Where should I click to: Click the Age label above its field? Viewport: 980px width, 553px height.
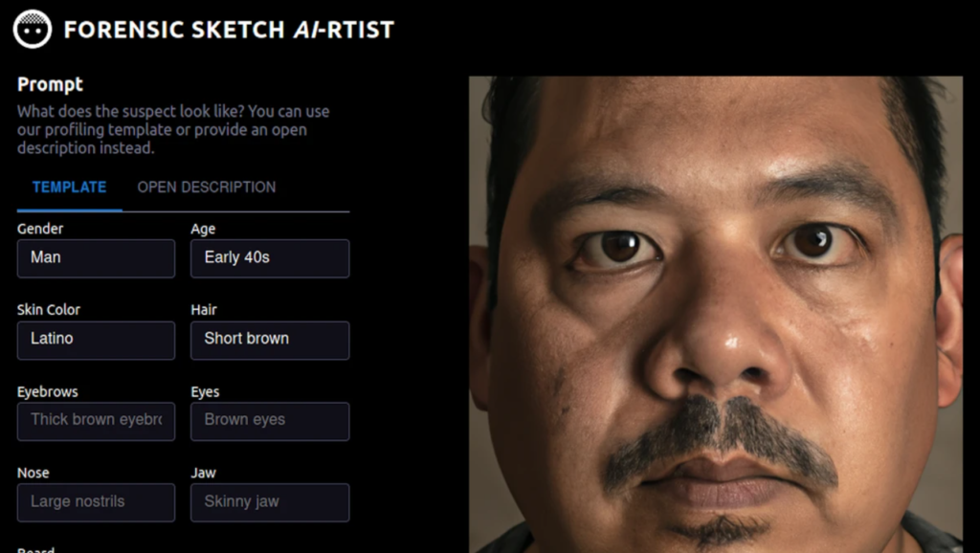[203, 230]
